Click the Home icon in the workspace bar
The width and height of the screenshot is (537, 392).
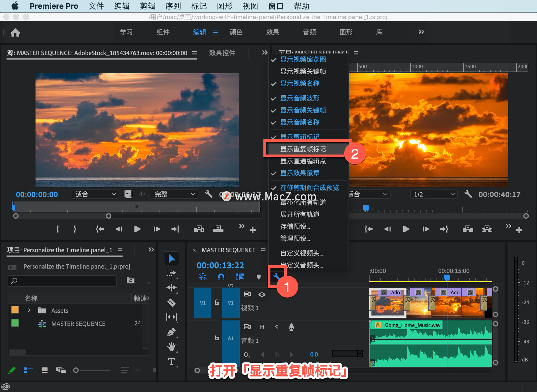(15, 32)
